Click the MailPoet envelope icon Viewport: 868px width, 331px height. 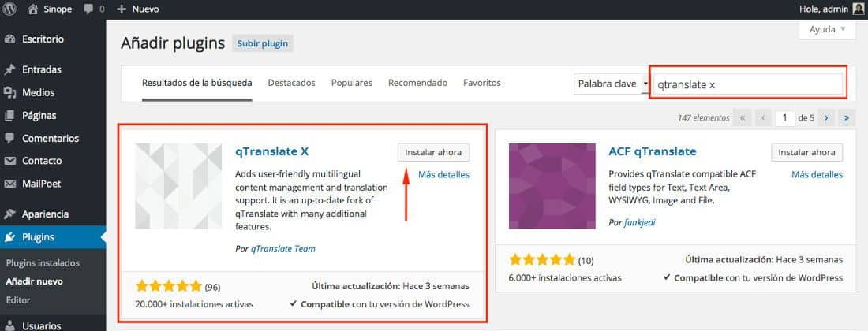click(9, 184)
